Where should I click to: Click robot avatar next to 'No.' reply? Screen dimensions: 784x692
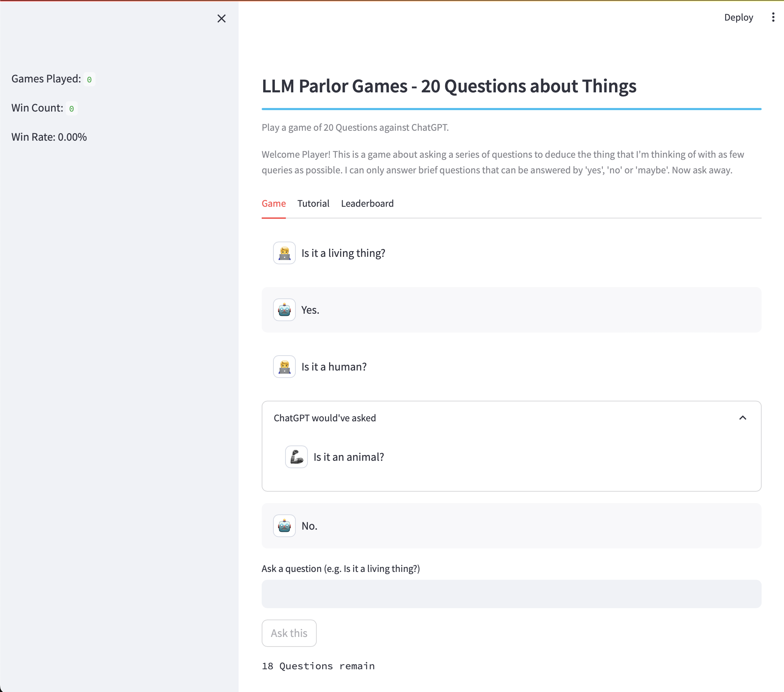(284, 526)
